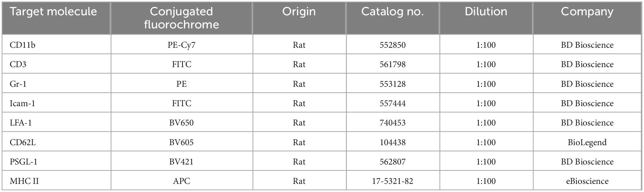Click the Icam-1 target molecule cell
This screenshot has width=644, height=192.
[x=22, y=103]
